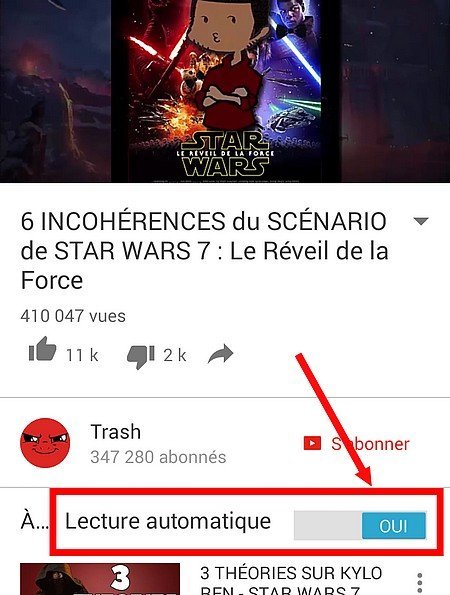This screenshot has width=450, height=595.
Task: Select the 3 THÉORIES SUR KYLO REN title
Action: click(x=291, y=581)
